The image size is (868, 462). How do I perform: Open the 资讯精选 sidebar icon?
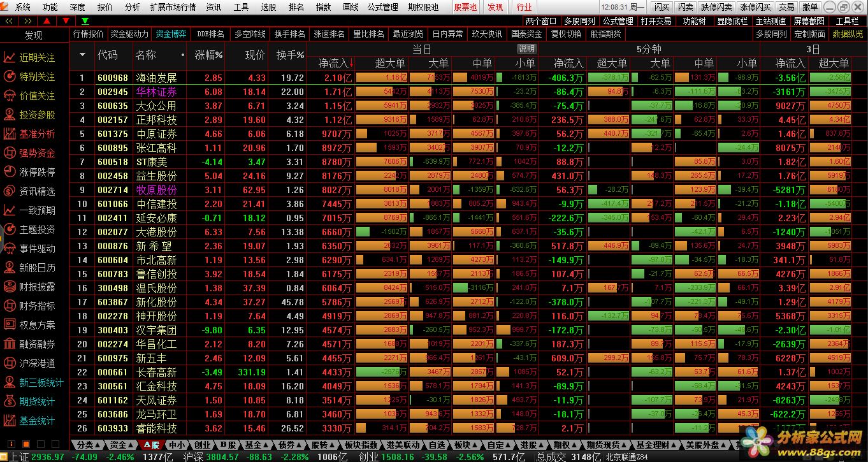[x=10, y=191]
